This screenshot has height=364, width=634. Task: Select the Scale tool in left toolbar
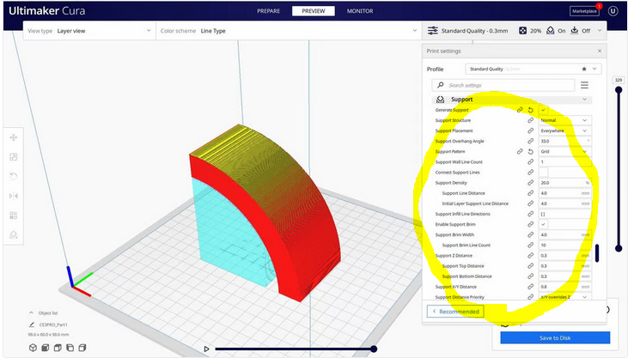pos(14,157)
